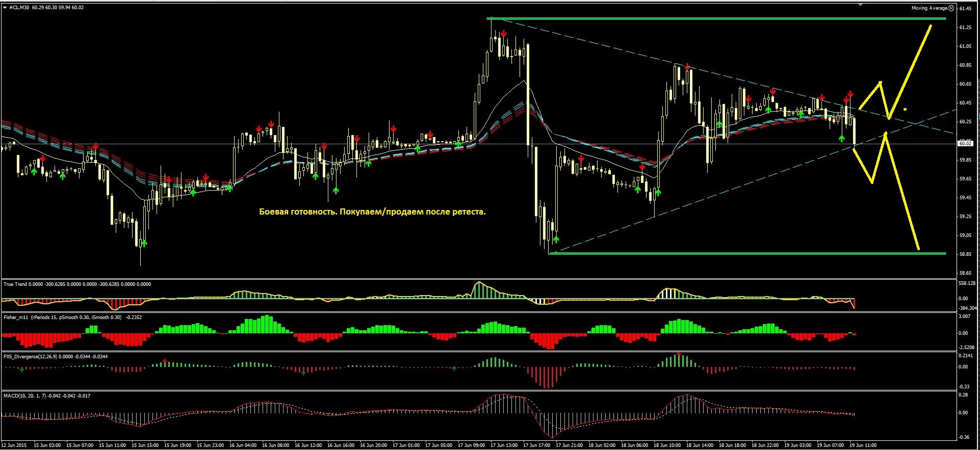This screenshot has height=450, width=980.
Task: Open the chart dropdown arrow beside #CL,M30
Action: (x=5, y=8)
